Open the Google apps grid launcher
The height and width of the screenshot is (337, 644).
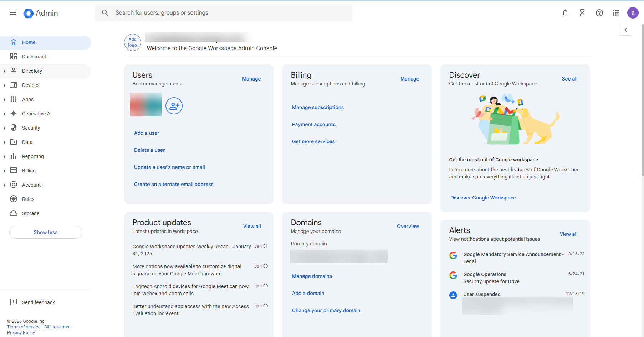click(615, 13)
